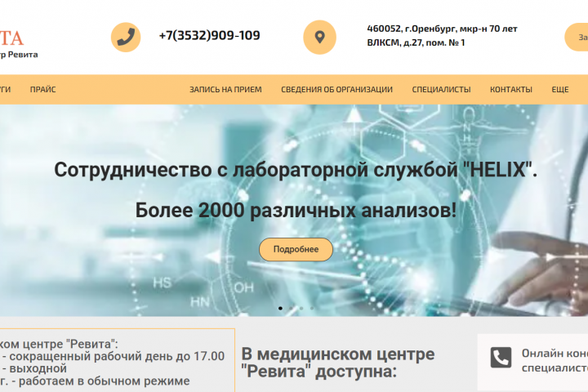
Task: Call the number +7(3532)909-109
Action: pyautogui.click(x=209, y=35)
